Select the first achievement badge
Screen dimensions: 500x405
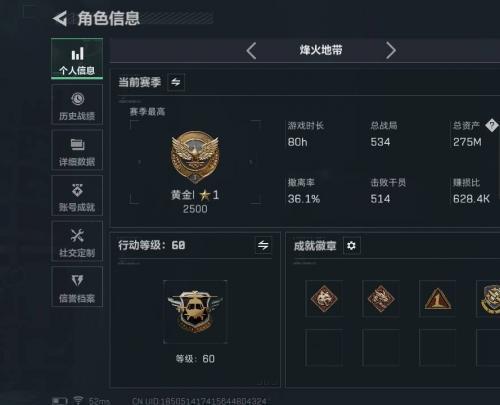[324, 298]
